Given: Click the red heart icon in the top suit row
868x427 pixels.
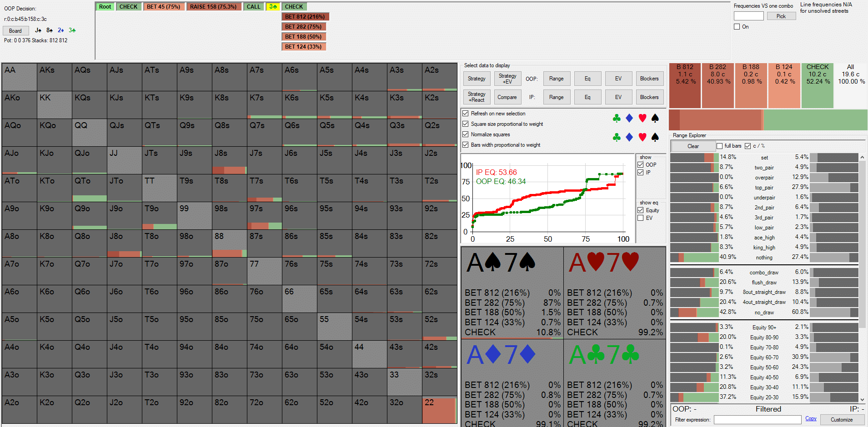Looking at the screenshot, I should (x=642, y=119).
